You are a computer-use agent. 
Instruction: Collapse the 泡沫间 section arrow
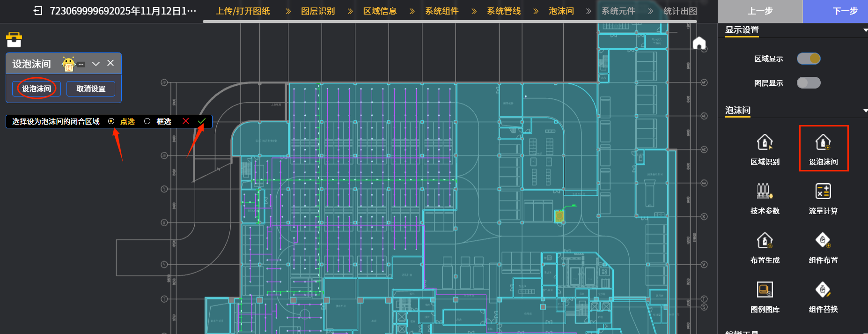865,111
